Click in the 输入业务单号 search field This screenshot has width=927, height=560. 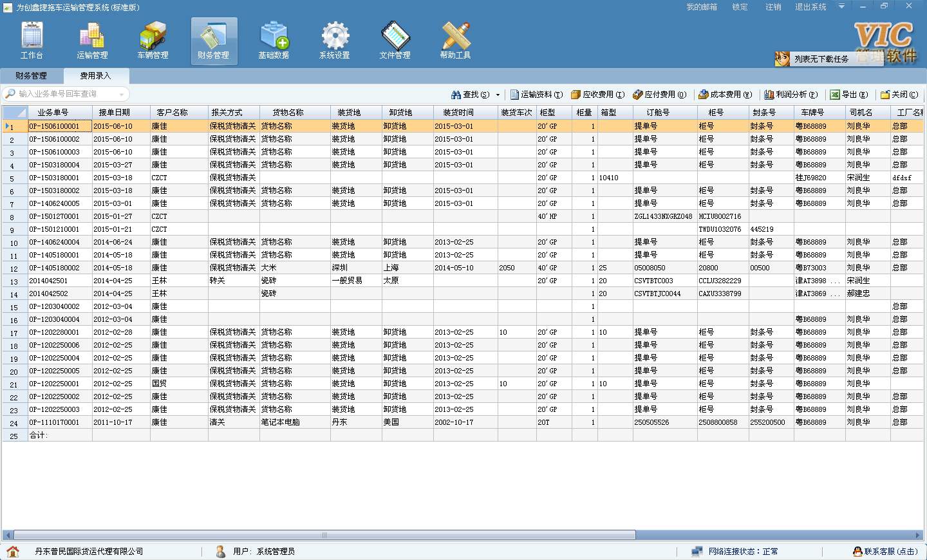[x=61, y=94]
